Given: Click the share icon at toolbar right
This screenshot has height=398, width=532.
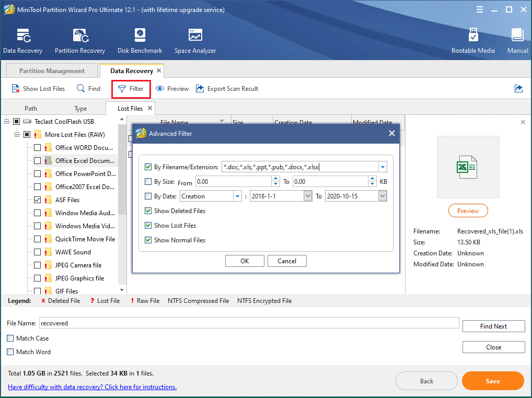Looking at the screenshot, I should pos(518,89).
